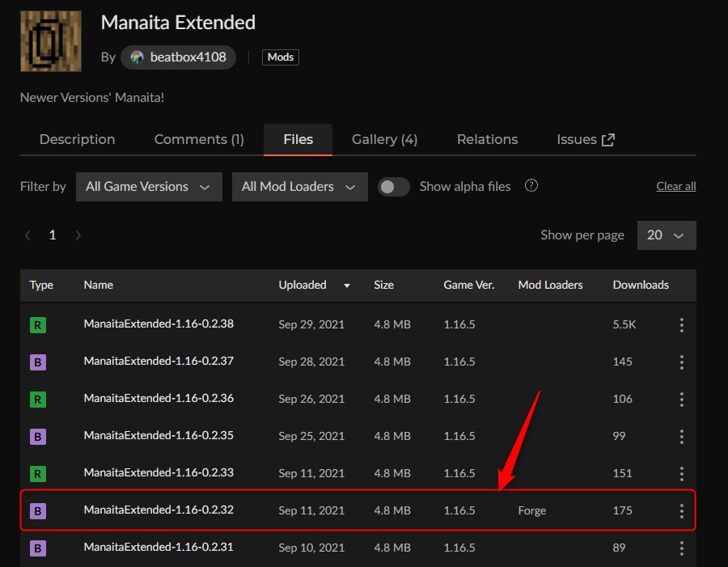The width and height of the screenshot is (728, 567).
Task: Click the green R release badge for 0.2.36
Action: click(38, 399)
